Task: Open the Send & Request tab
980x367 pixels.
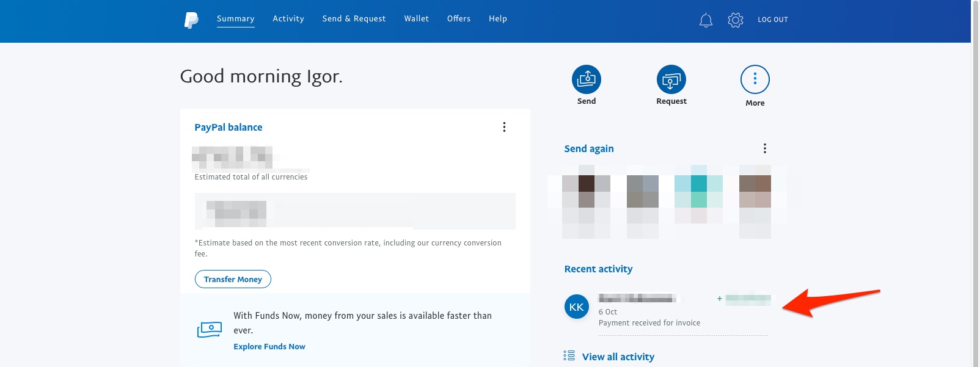Action: [x=354, y=19]
